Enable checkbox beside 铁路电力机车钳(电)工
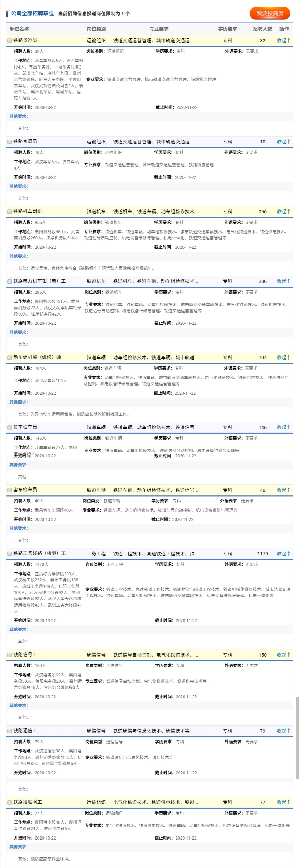Screen dimensions: 299x868 10,281
